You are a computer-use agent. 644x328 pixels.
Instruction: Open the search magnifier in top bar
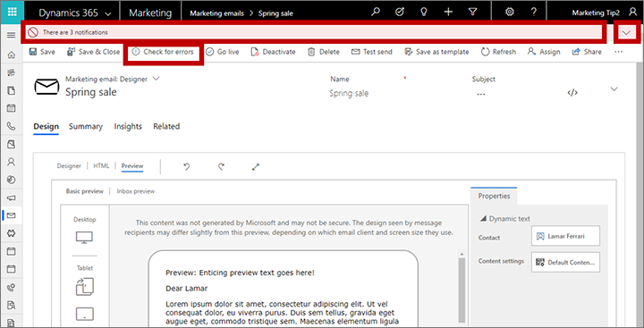click(x=376, y=13)
